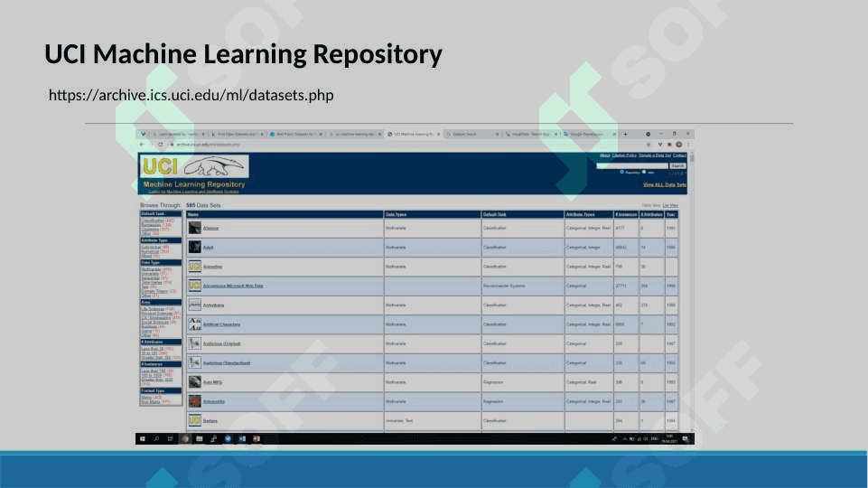Filter by Multivariate in Data Type sidebar

pyautogui.click(x=152, y=269)
